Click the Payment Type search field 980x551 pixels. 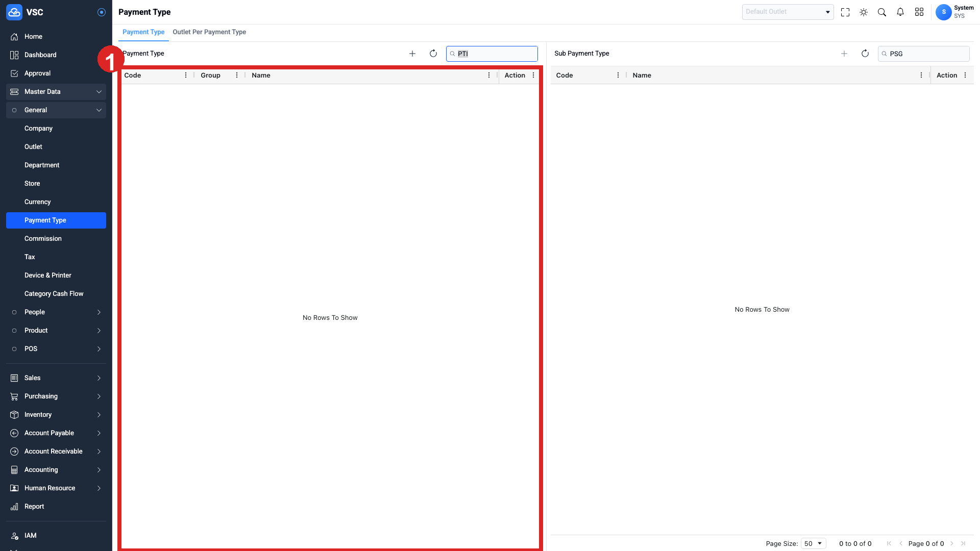(492, 54)
